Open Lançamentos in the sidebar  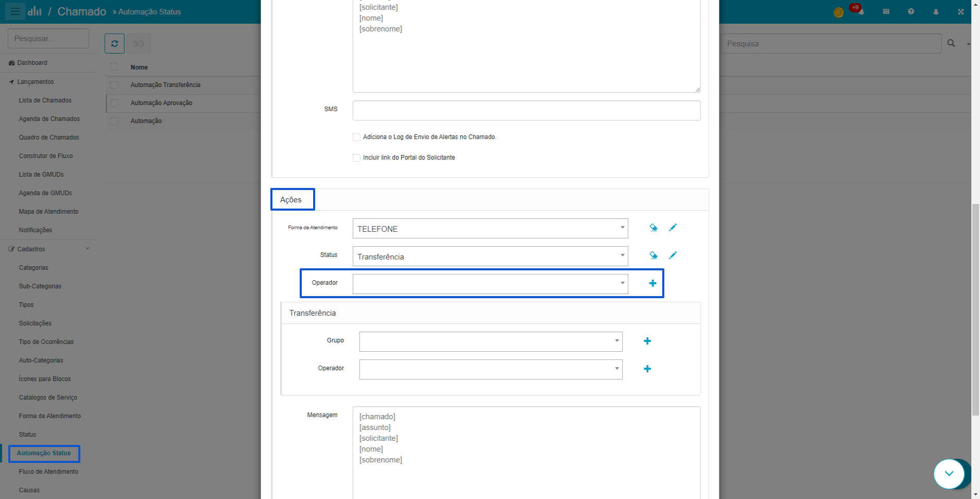pyautogui.click(x=35, y=82)
